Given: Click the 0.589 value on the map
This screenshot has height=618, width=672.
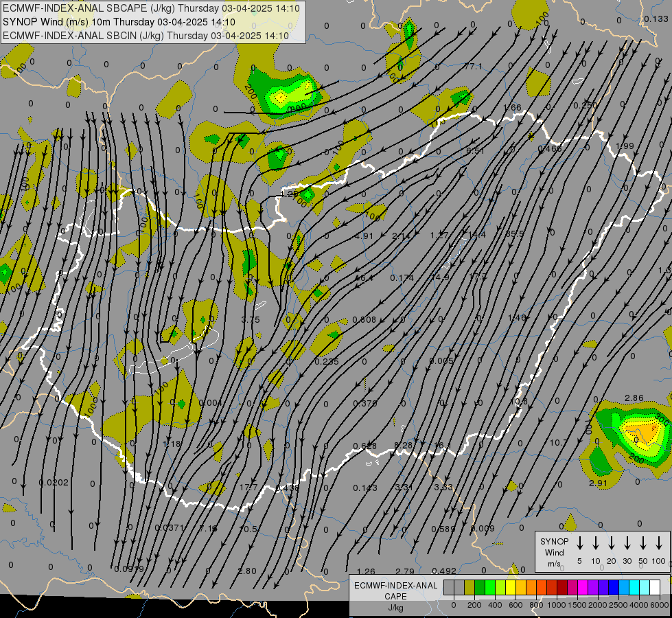Looking at the screenshot, I should [443, 529].
